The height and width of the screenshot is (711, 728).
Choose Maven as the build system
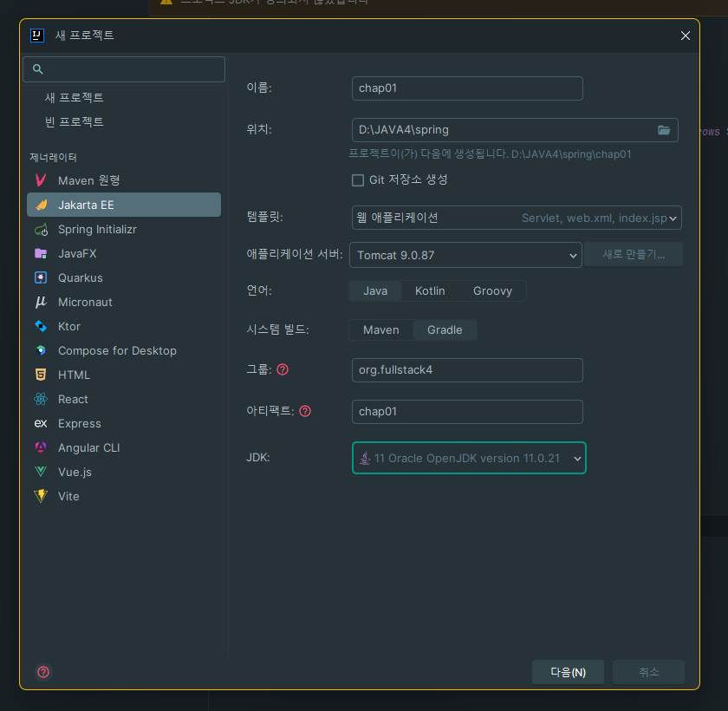[380, 330]
